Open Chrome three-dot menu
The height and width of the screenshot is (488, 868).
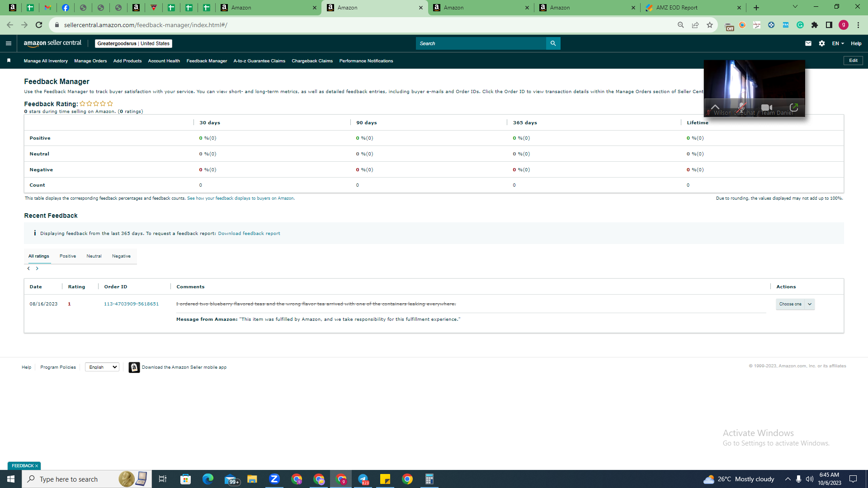coord(858,25)
